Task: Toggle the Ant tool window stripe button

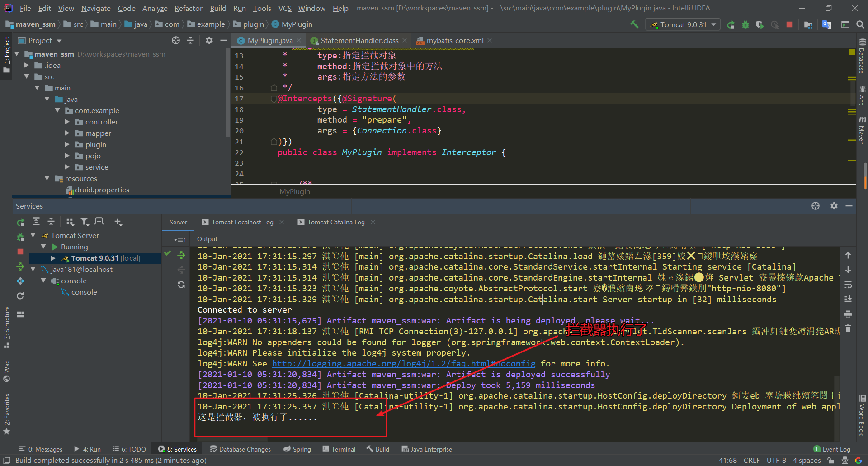Action: 862,95
